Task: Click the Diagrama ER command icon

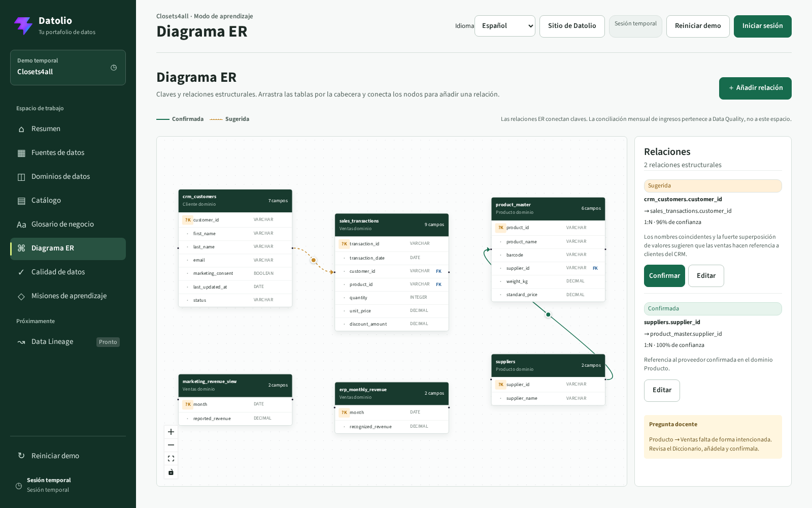Action: (21, 248)
